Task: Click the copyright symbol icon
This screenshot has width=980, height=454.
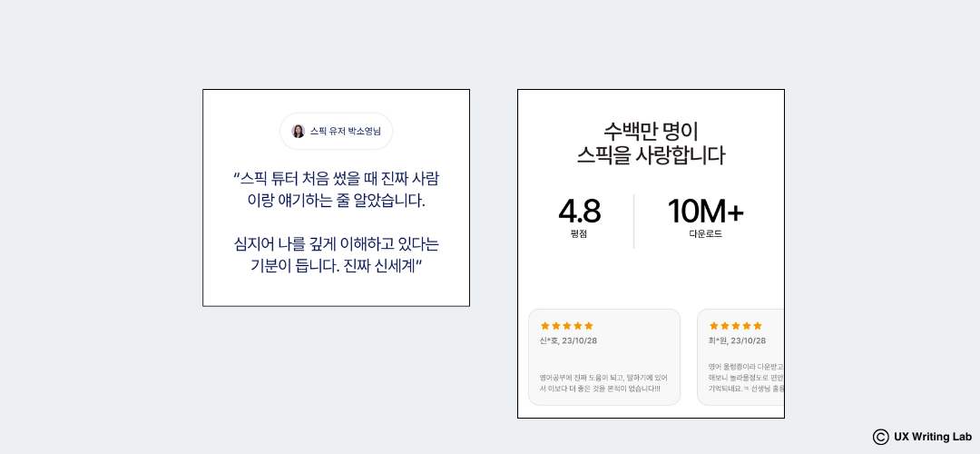Action: 880,437
